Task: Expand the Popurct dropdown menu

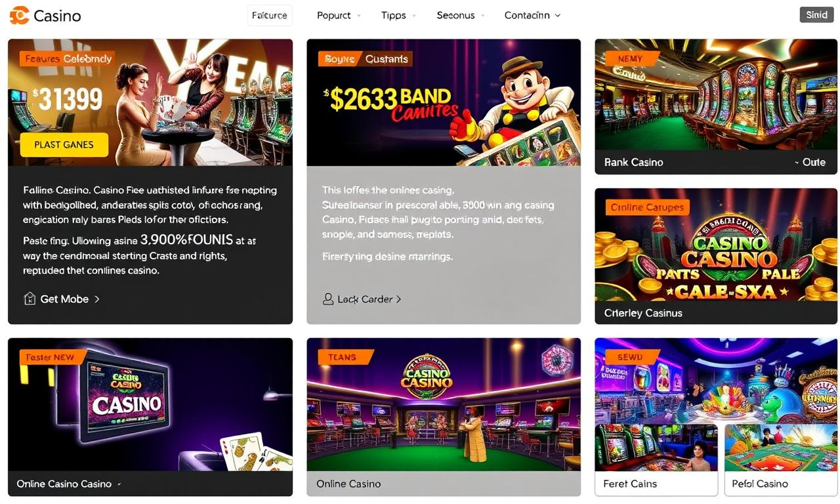Action: (339, 15)
